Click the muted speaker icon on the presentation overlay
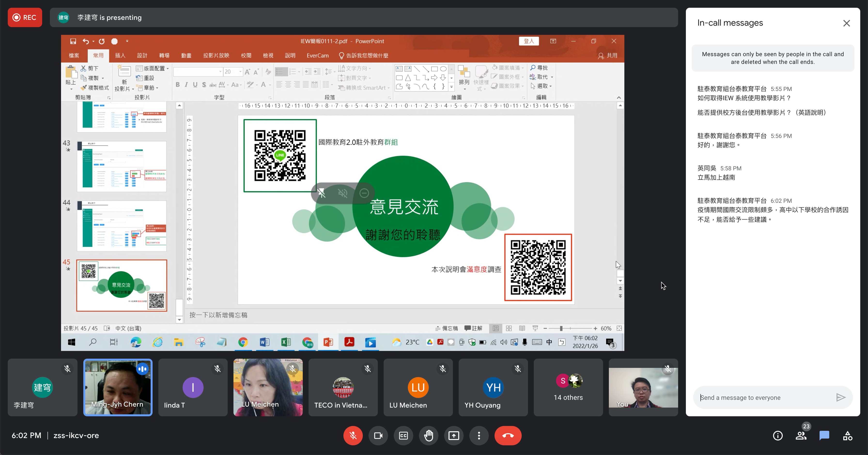The width and height of the screenshot is (868, 455). pyautogui.click(x=343, y=193)
